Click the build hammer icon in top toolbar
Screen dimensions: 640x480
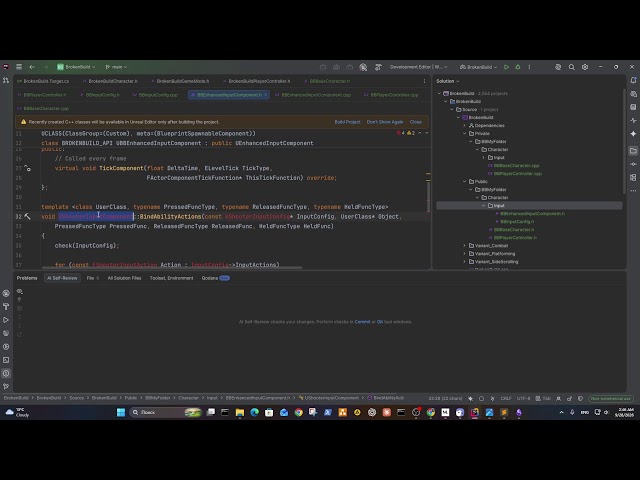(x=378, y=67)
